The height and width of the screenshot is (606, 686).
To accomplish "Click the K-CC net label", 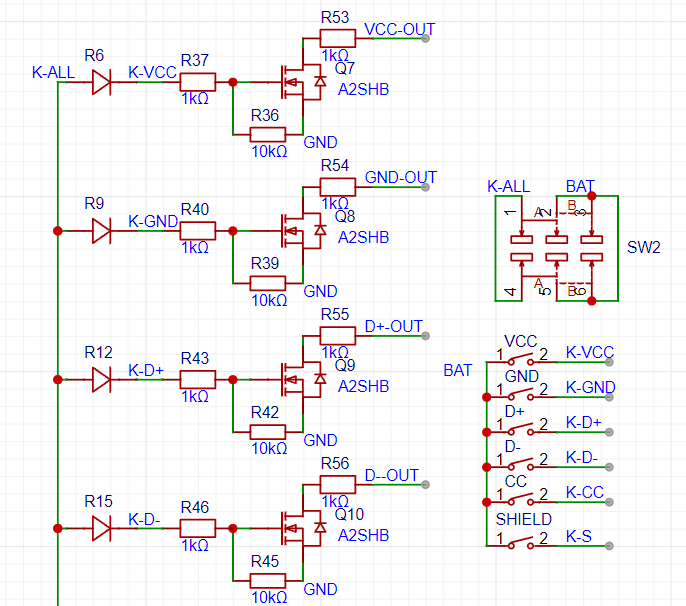I will (x=584, y=492).
